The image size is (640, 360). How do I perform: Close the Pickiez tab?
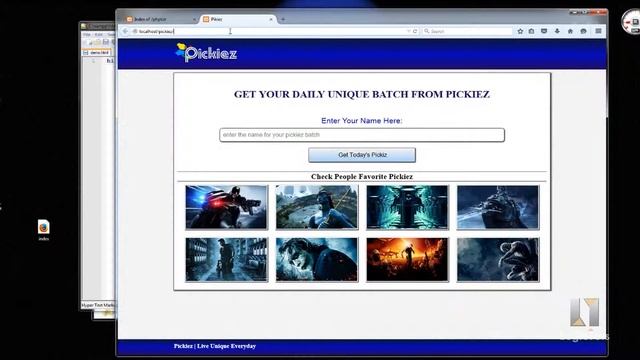[x=271, y=19]
